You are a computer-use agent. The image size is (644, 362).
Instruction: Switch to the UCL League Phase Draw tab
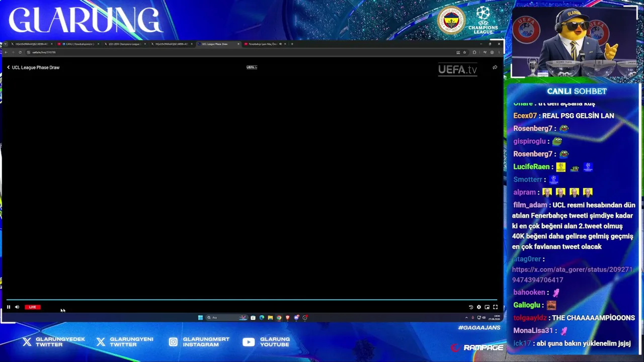217,44
